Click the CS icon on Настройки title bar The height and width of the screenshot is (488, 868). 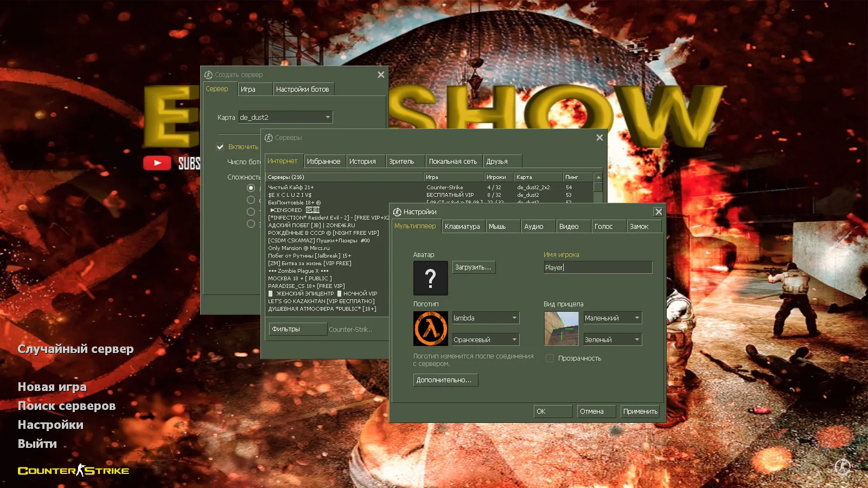[x=396, y=211]
